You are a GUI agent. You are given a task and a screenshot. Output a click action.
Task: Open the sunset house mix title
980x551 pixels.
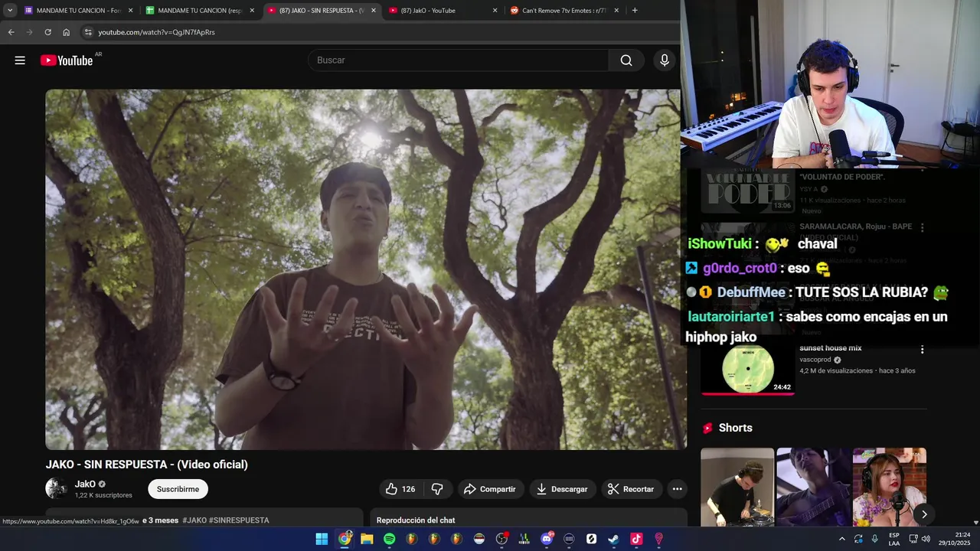[831, 348]
